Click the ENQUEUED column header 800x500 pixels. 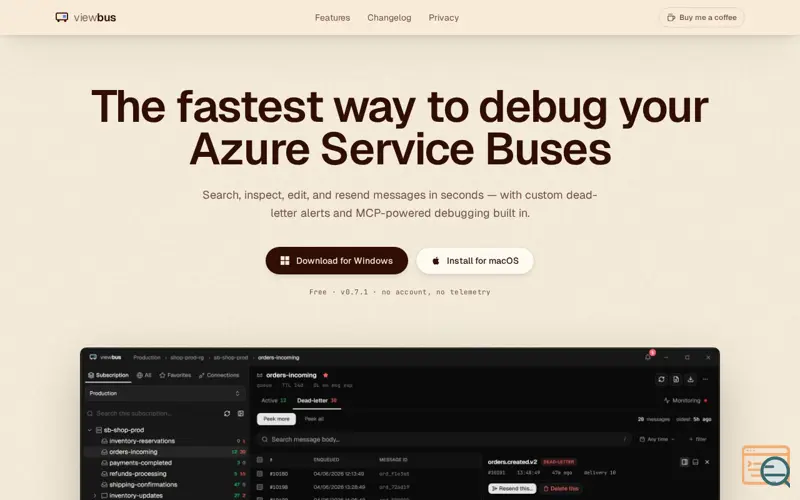click(326, 460)
